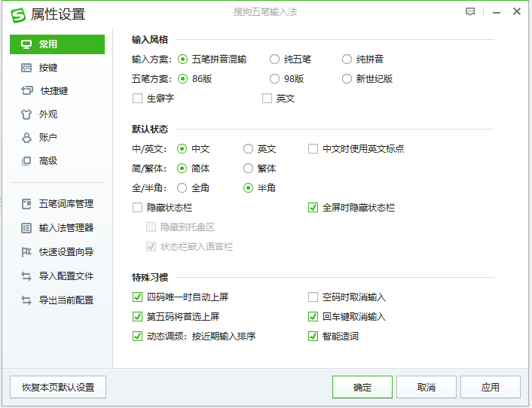This screenshot has width=532, height=408.
Task: Select 纯拼音 input scheme
Action: [347, 59]
